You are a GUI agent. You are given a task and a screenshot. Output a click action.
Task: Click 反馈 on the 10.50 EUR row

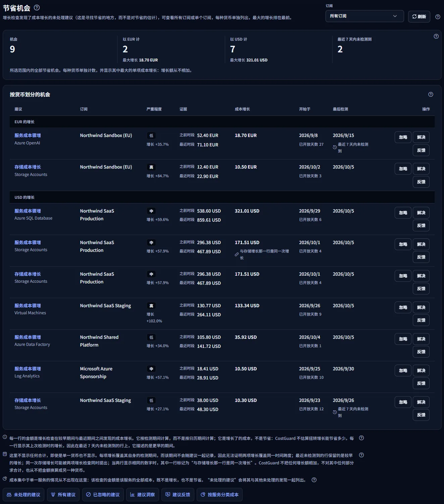coord(421,182)
